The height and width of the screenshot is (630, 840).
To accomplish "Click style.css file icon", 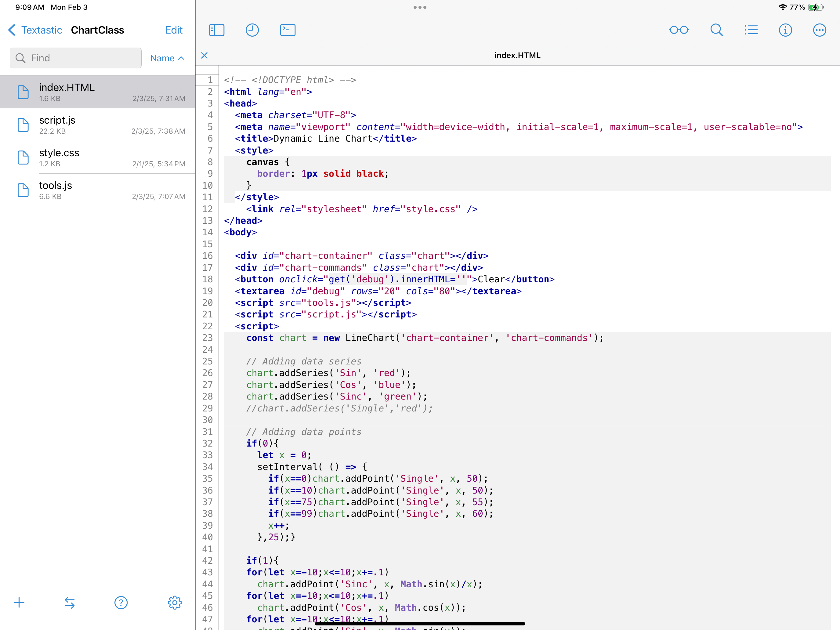I will tap(23, 157).
